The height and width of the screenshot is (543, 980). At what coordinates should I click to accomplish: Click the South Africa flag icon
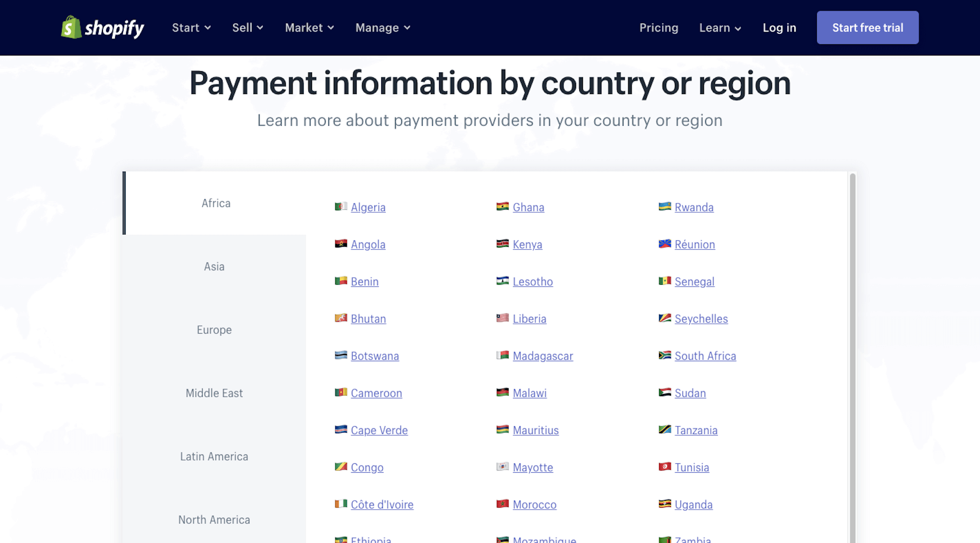coord(665,355)
